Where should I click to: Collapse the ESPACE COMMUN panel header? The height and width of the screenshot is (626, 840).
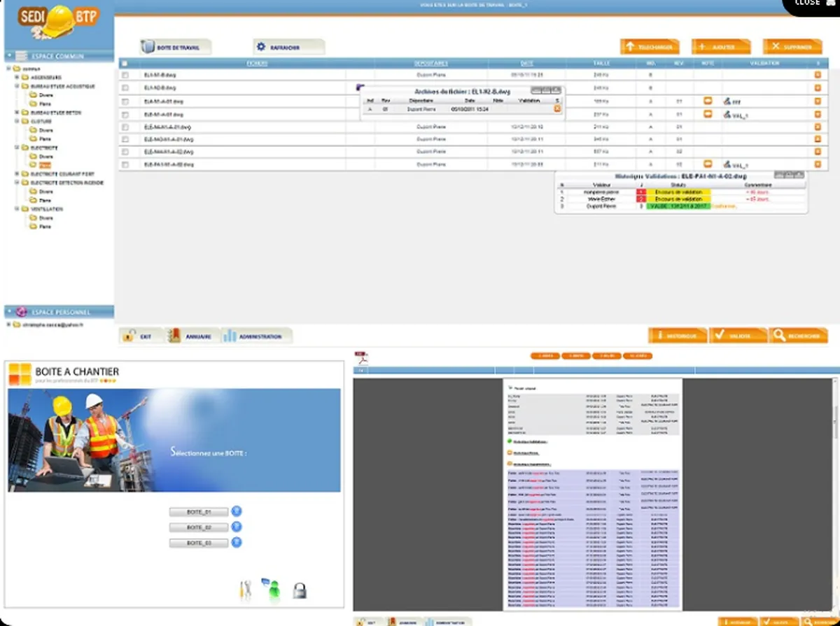pyautogui.click(x=59, y=56)
